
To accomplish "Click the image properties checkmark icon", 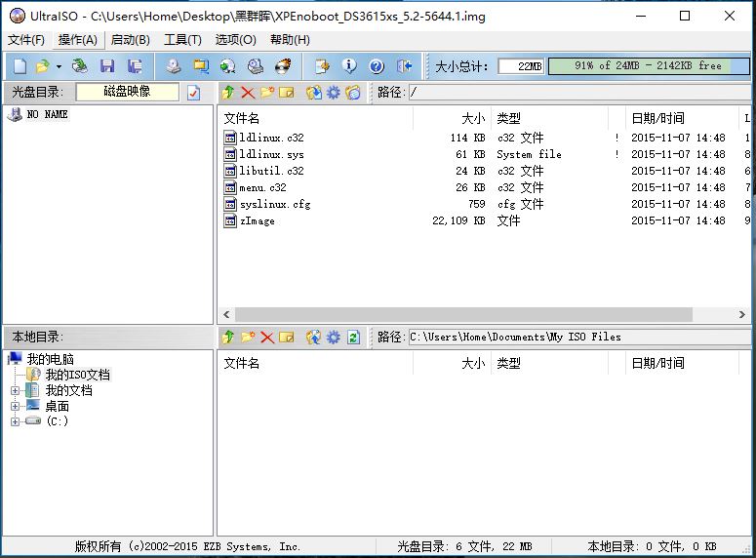I will coord(194,92).
